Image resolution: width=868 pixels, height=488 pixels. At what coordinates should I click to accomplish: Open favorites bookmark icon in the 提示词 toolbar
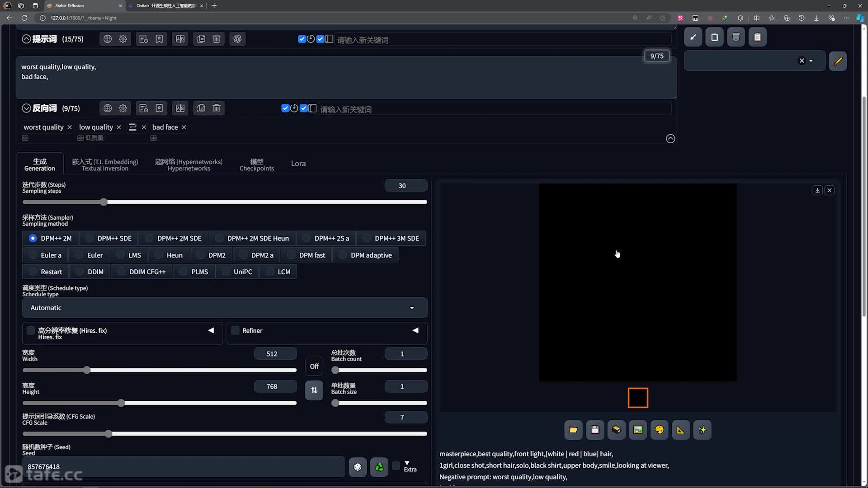tap(159, 39)
